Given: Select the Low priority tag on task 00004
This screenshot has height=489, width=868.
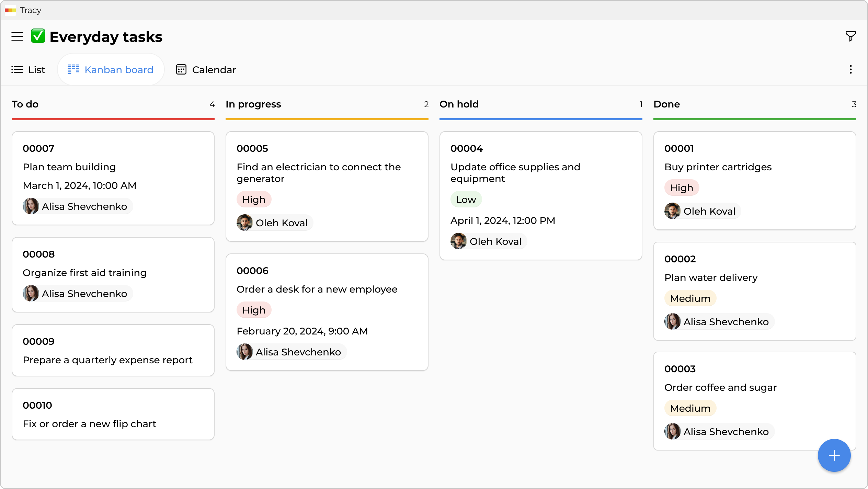Looking at the screenshot, I should pyautogui.click(x=466, y=199).
